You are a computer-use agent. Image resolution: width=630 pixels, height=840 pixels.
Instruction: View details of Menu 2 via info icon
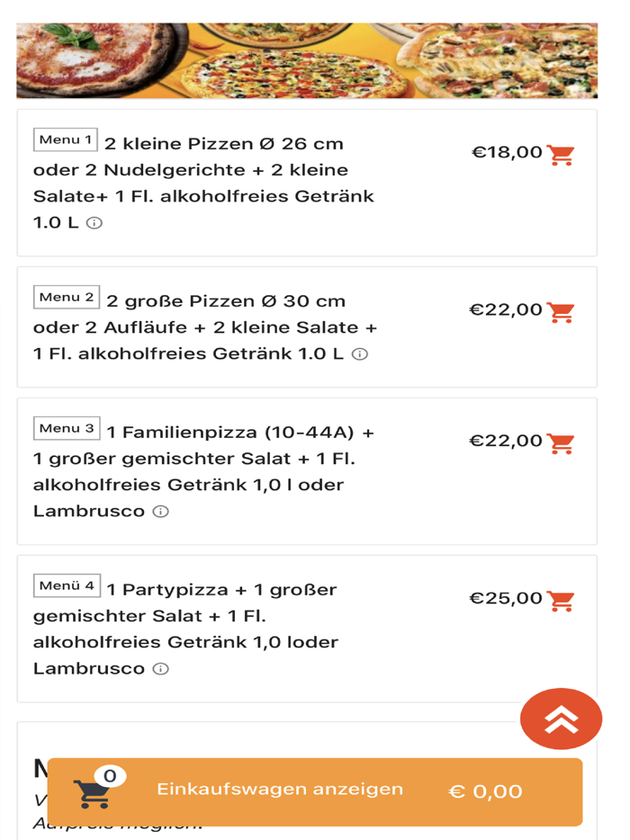(x=360, y=353)
